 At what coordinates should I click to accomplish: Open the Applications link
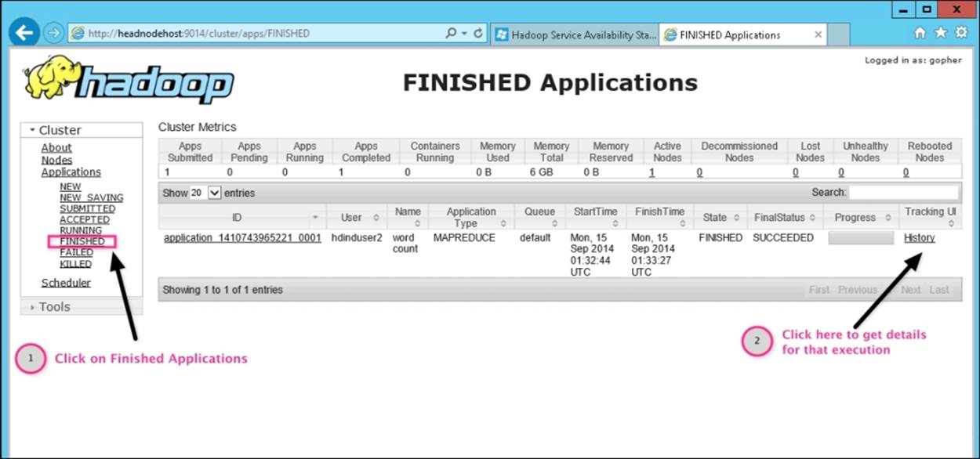pos(71,172)
